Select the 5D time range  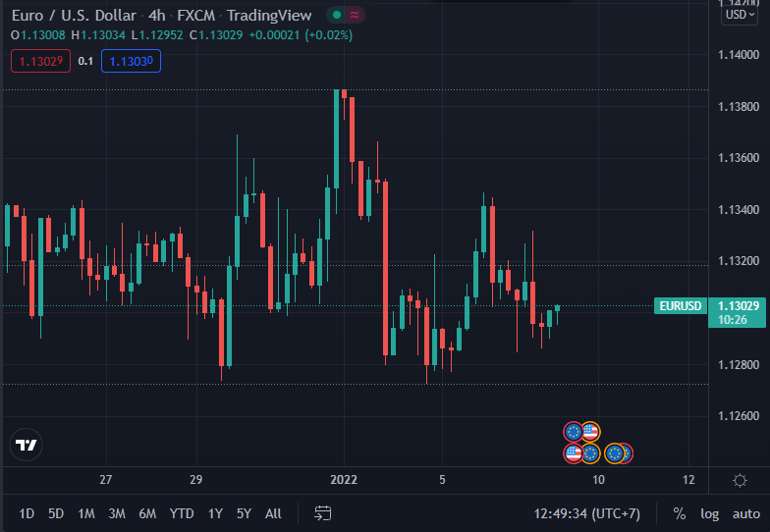coord(56,514)
